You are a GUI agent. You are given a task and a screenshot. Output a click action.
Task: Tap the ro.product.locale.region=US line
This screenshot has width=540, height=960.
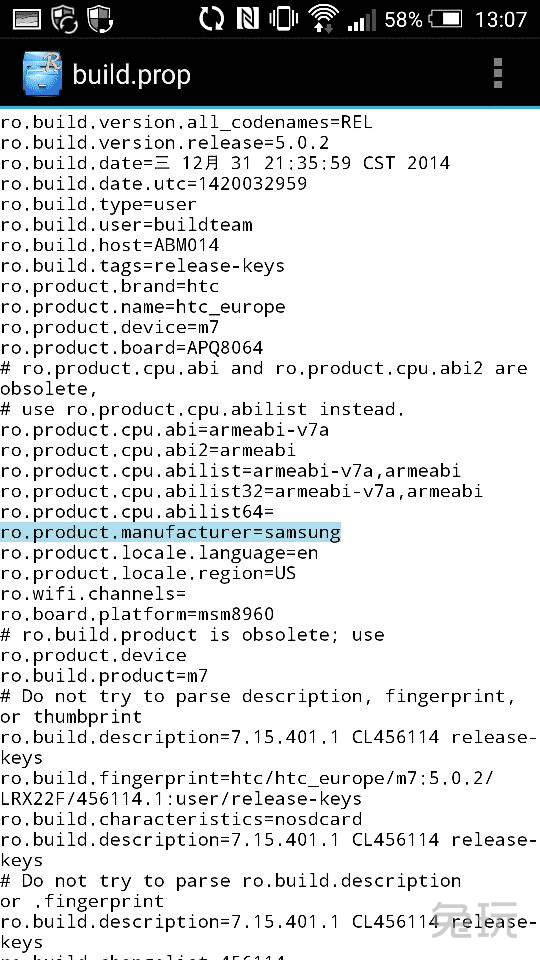(x=148, y=573)
